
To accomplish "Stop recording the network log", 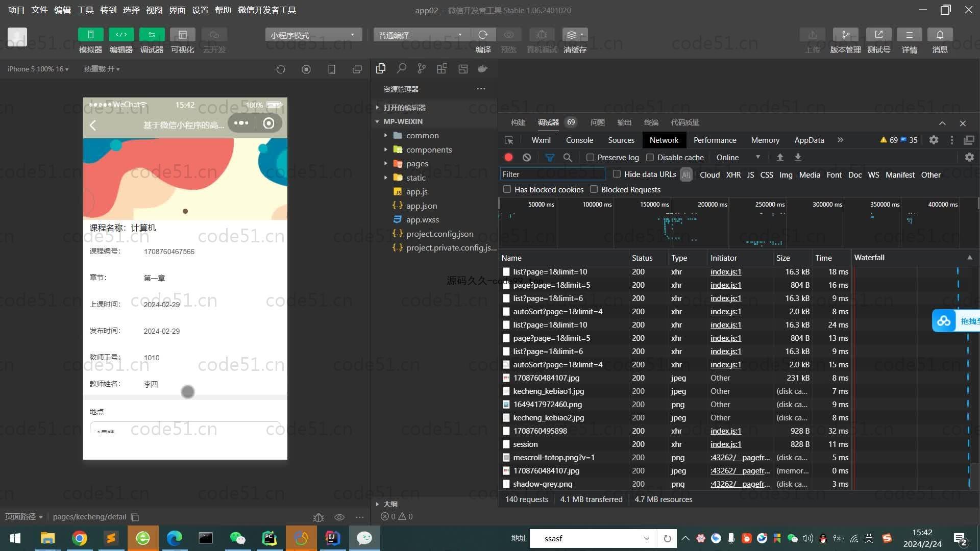I will (508, 157).
